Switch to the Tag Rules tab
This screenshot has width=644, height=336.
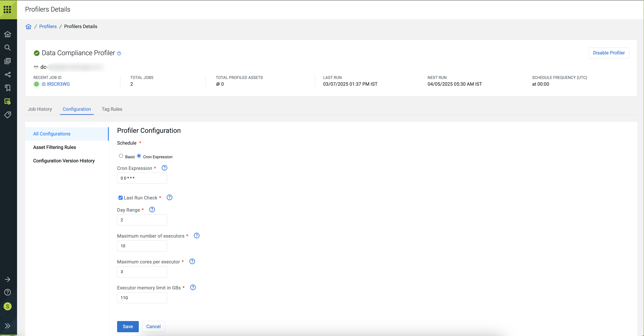point(112,109)
